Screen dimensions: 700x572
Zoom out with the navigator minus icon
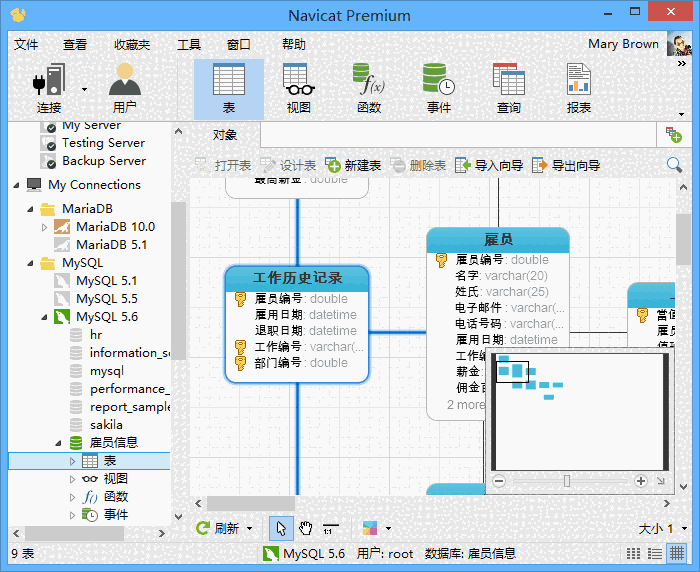499,481
